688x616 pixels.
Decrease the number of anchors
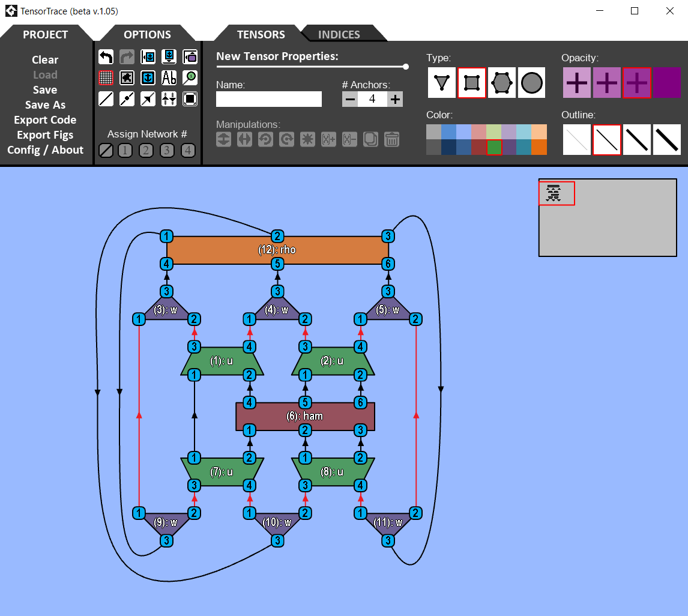pos(350,99)
